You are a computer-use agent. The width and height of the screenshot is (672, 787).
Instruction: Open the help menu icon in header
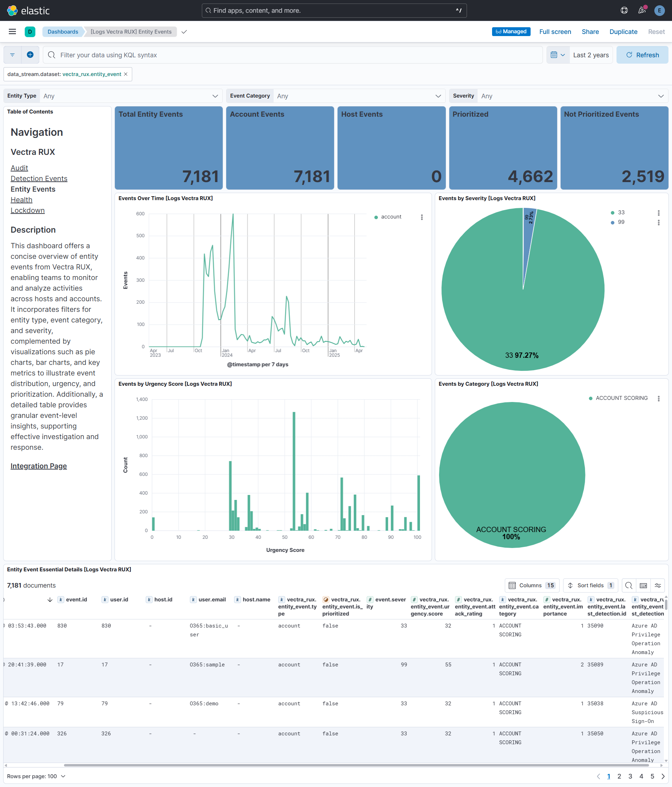[624, 11]
